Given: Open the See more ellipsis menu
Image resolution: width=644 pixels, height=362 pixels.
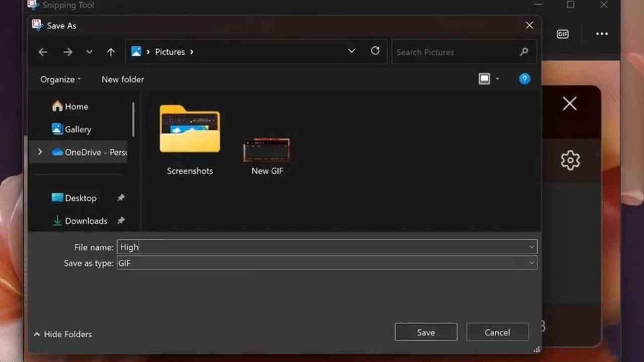Looking at the screenshot, I should click(601, 34).
